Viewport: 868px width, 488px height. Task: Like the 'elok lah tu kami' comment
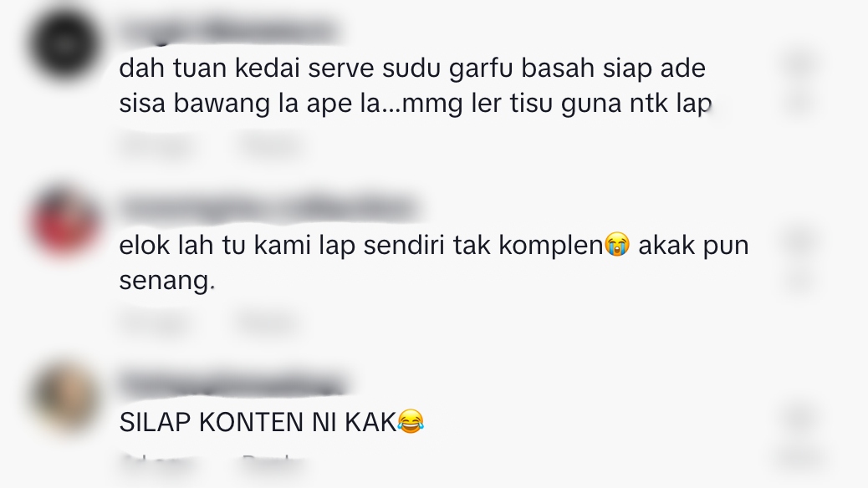coord(801,240)
